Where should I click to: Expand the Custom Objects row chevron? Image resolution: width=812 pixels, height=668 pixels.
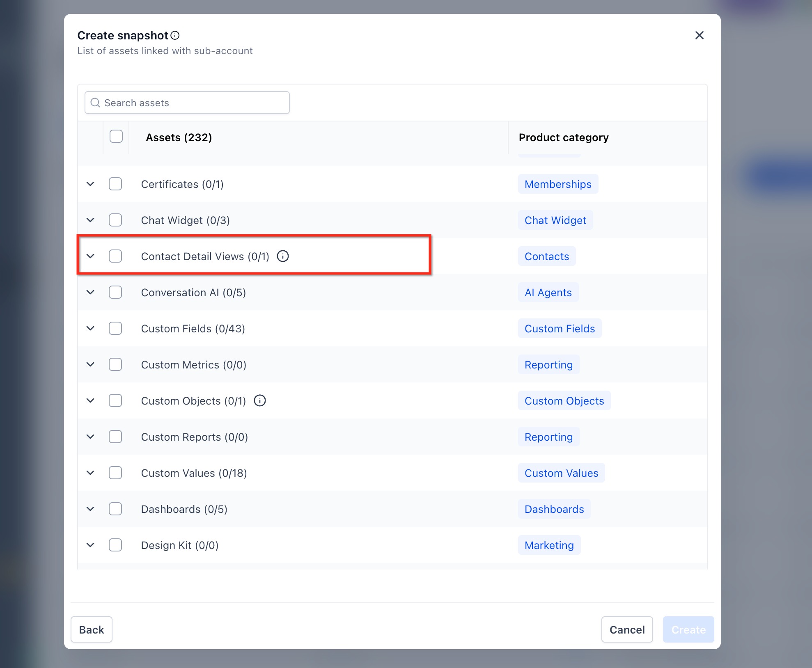tap(90, 400)
